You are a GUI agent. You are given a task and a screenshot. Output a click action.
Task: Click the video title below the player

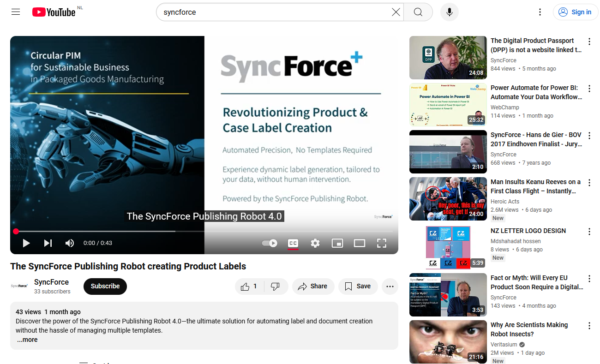[x=128, y=266]
